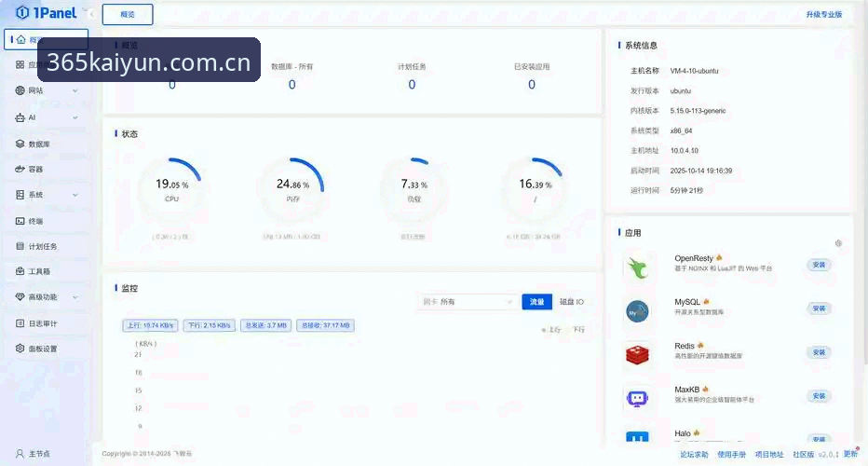This screenshot has width=868, height=466.
Task: Click the 负载 load 7.33% gauge
Action: pyautogui.click(x=414, y=189)
